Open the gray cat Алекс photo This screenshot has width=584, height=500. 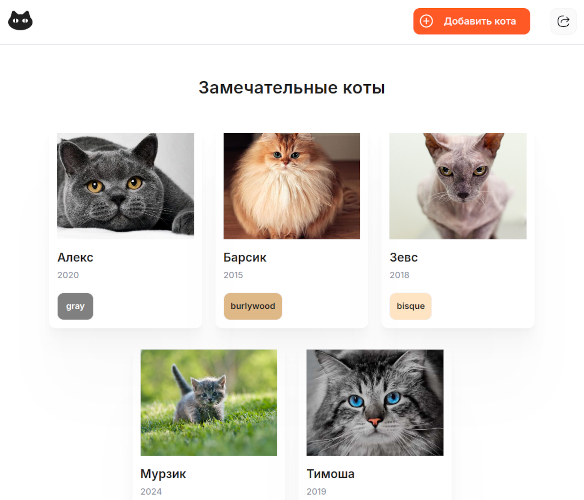point(126,186)
